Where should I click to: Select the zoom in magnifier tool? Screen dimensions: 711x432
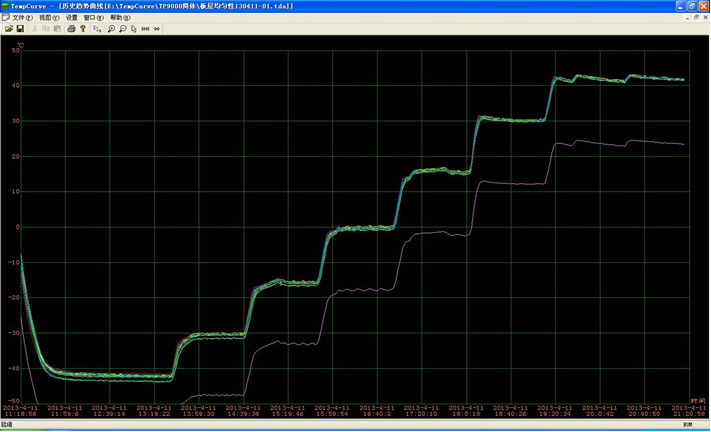[x=111, y=29]
